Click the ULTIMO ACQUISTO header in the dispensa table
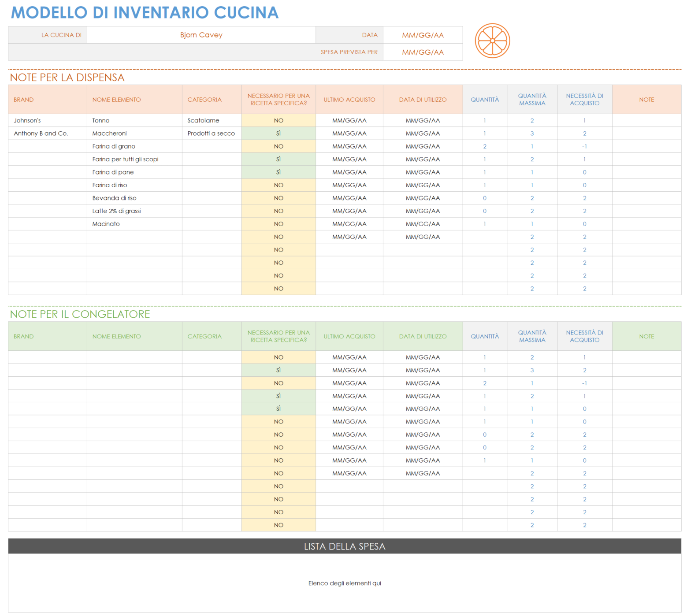Screen dimensions: 687x616 (349, 100)
